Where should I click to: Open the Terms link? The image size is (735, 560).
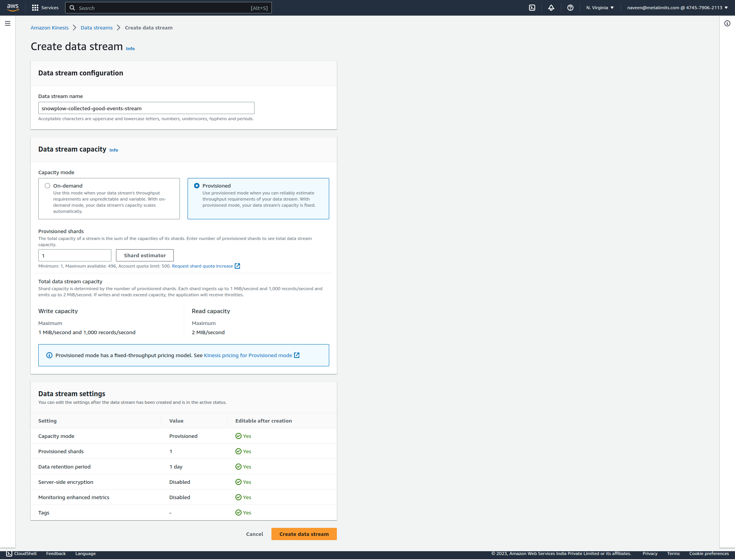point(673,553)
